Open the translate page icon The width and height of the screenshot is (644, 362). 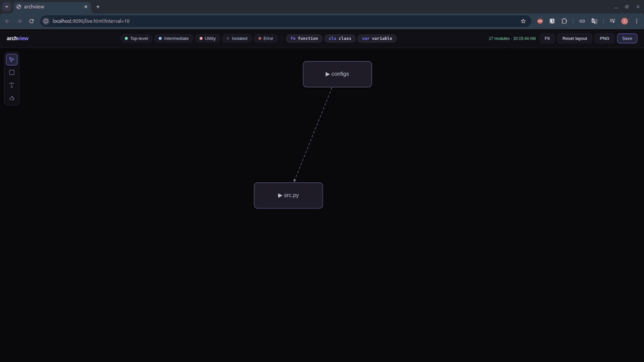(x=594, y=21)
